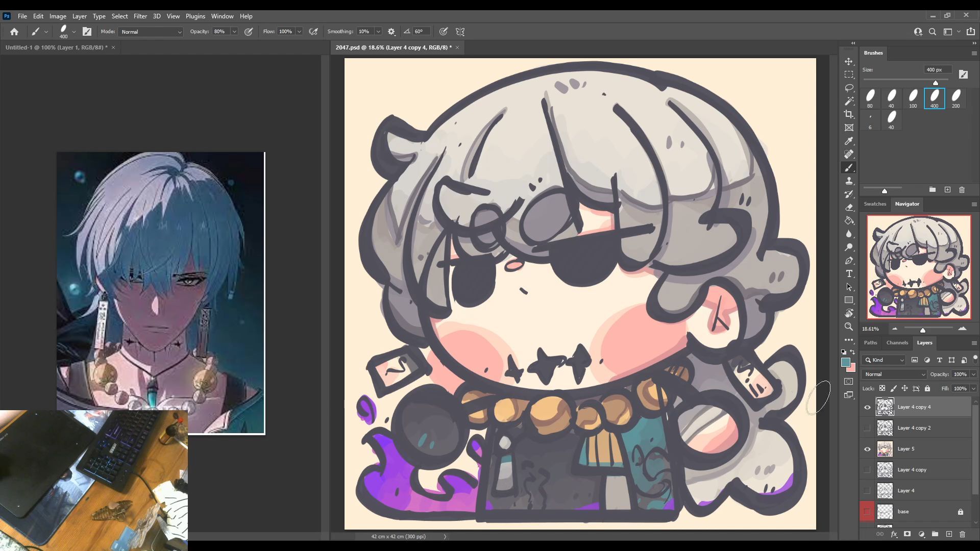Select the Zoom tool in toolbar

click(x=849, y=327)
